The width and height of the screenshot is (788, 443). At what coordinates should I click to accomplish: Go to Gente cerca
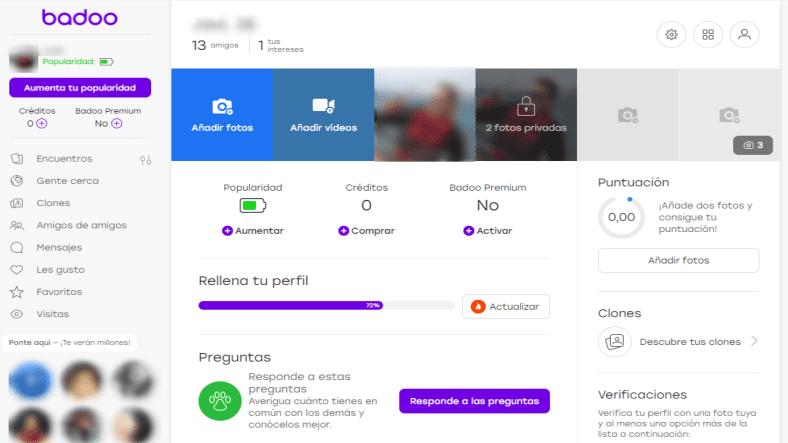tap(67, 181)
